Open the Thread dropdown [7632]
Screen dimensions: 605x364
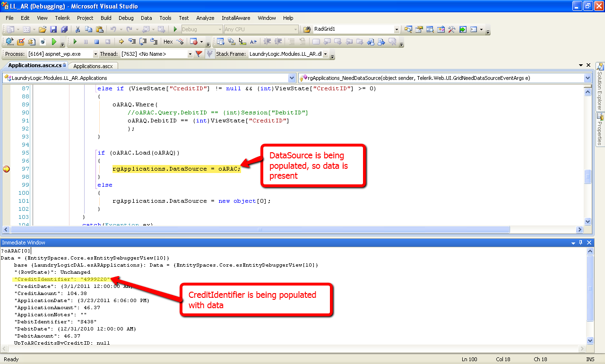coord(190,54)
